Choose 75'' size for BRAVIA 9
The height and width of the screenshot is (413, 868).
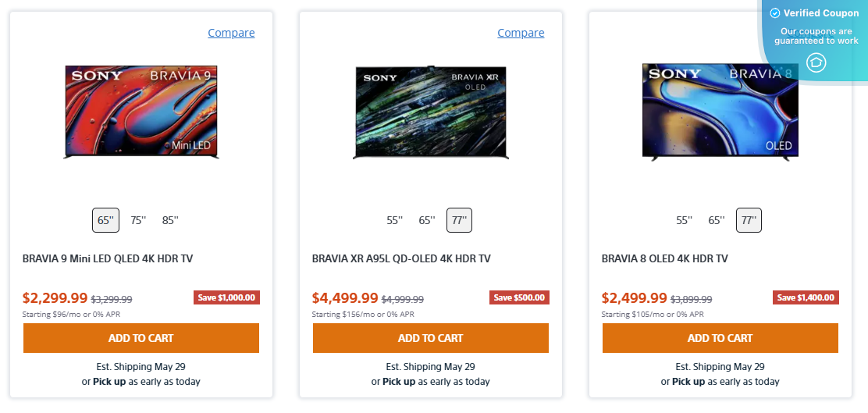(138, 221)
